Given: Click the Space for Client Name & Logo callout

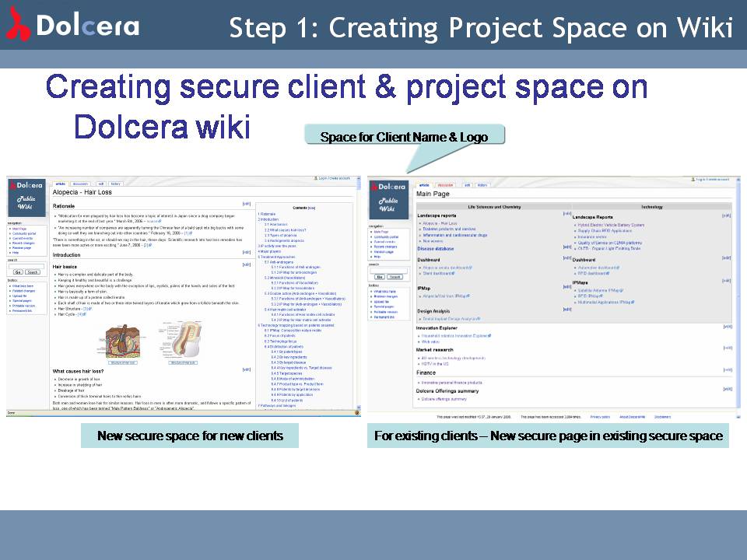Looking at the screenshot, I should [404, 137].
